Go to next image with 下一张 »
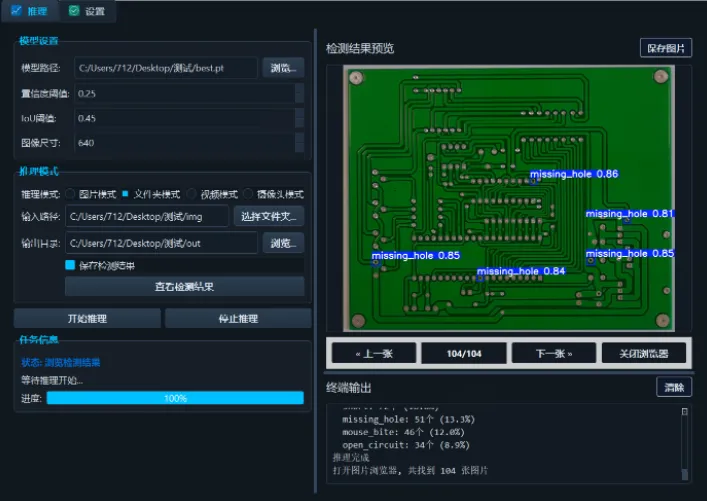 [554, 353]
